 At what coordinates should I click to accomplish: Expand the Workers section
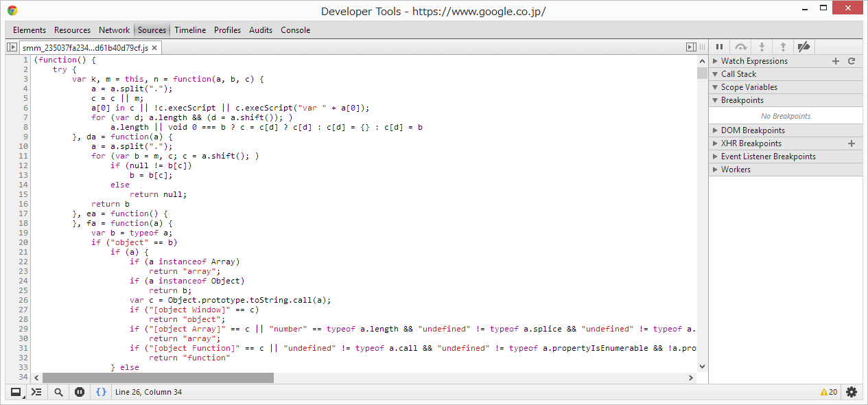tap(786, 170)
